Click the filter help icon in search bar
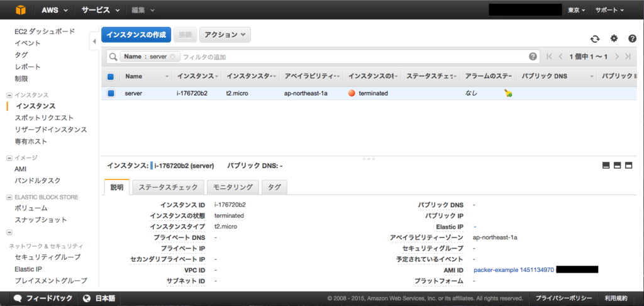Viewport: 644px width, 306px height. (533, 57)
